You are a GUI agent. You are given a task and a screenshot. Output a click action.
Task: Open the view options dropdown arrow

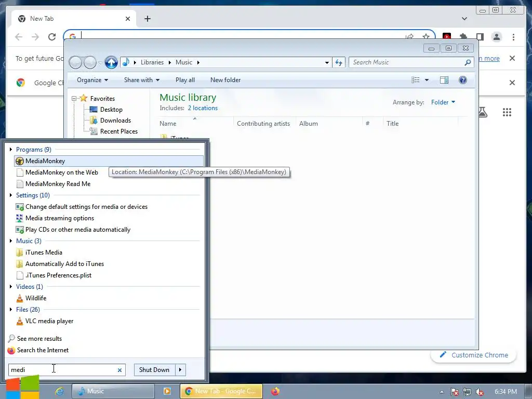[427, 80]
